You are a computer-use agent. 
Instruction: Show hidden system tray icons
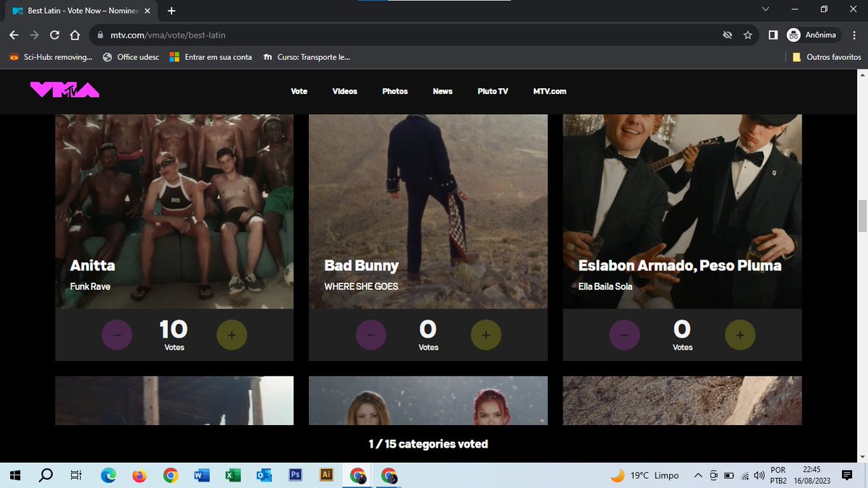[697, 475]
